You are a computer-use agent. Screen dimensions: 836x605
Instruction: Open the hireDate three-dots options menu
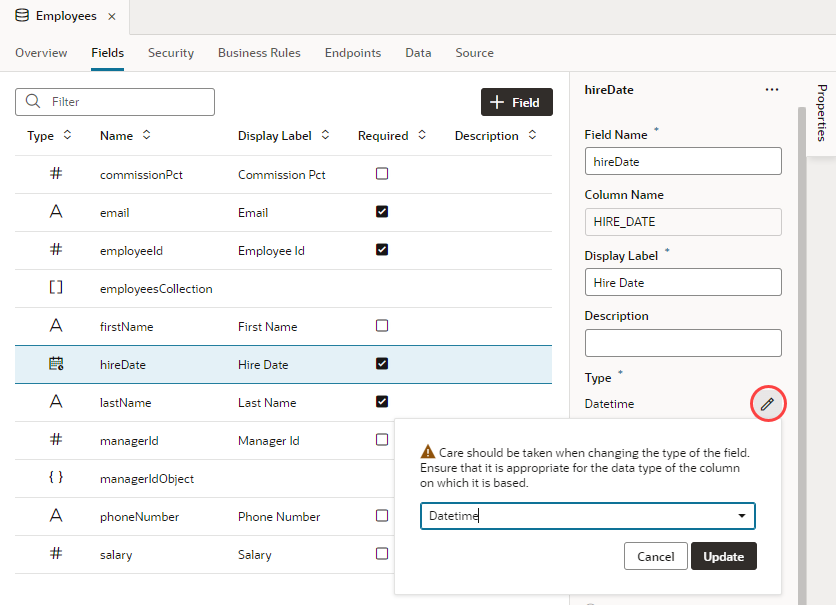click(x=771, y=90)
